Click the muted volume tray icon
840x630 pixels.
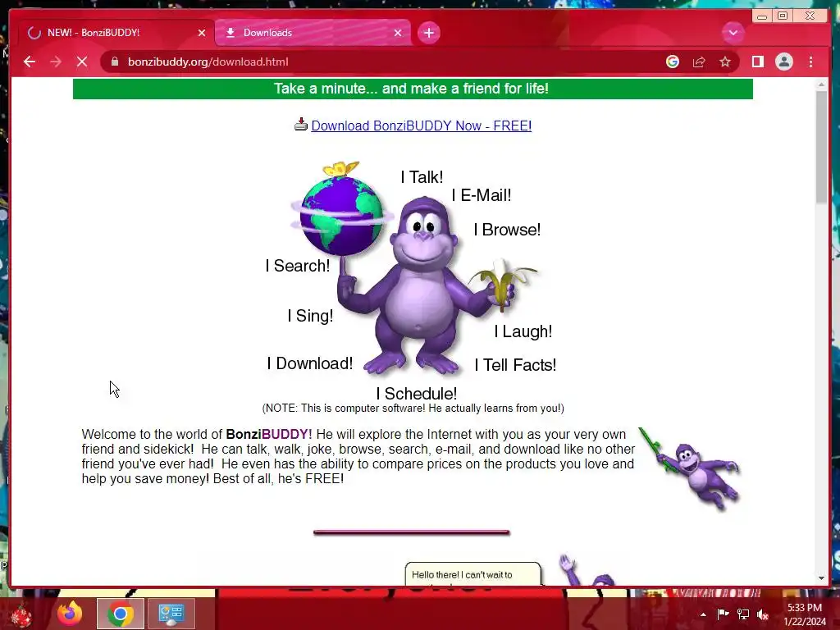click(763, 614)
